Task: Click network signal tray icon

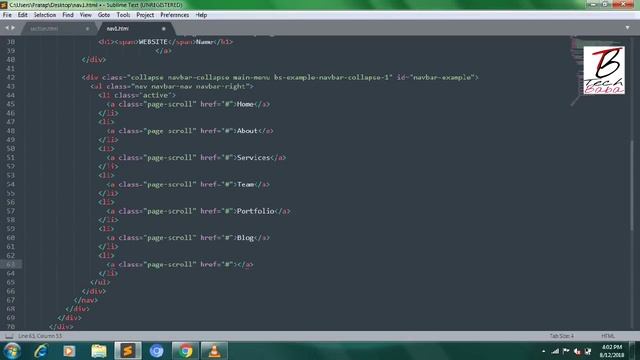Action: (x=555, y=351)
